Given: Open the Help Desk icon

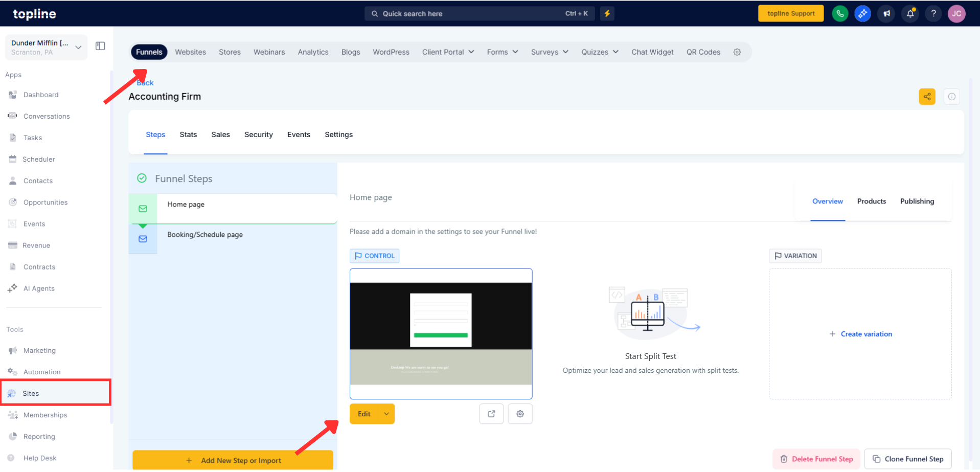Looking at the screenshot, I should (11, 458).
